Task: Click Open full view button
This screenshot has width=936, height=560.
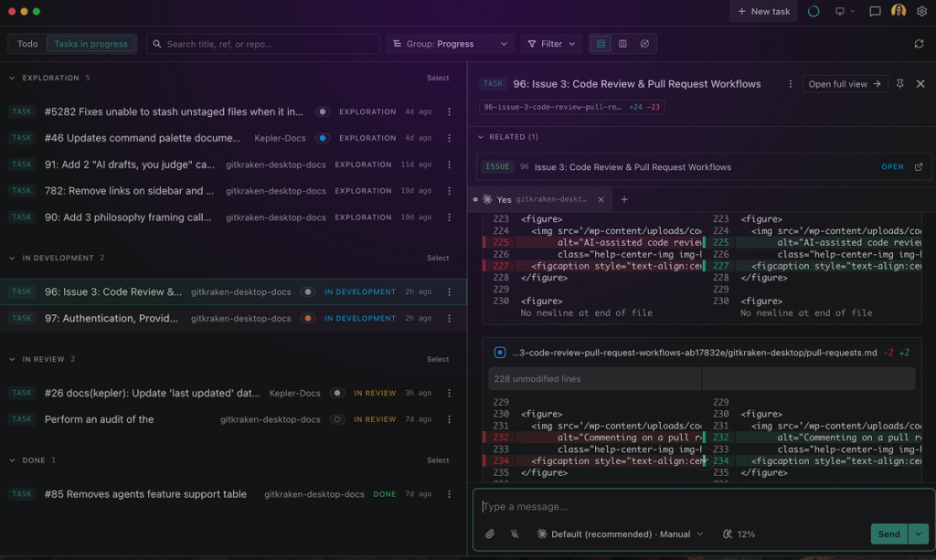Action: tap(844, 84)
